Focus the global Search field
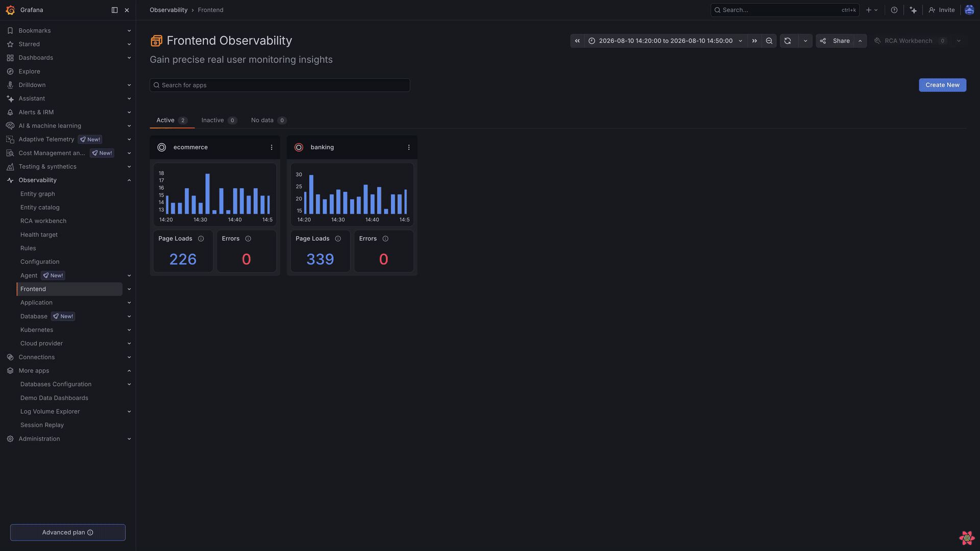Viewport: 980px width, 551px height. point(785,10)
